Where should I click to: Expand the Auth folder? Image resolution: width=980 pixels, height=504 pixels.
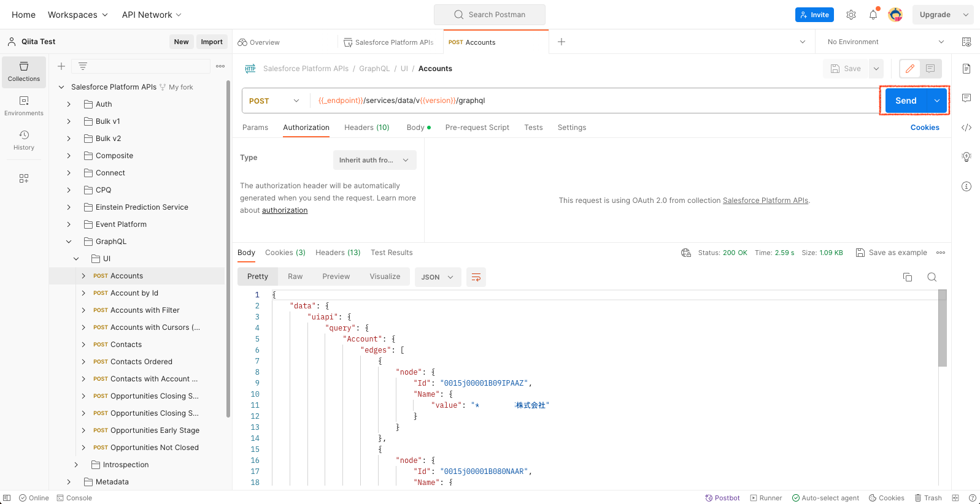tap(69, 104)
